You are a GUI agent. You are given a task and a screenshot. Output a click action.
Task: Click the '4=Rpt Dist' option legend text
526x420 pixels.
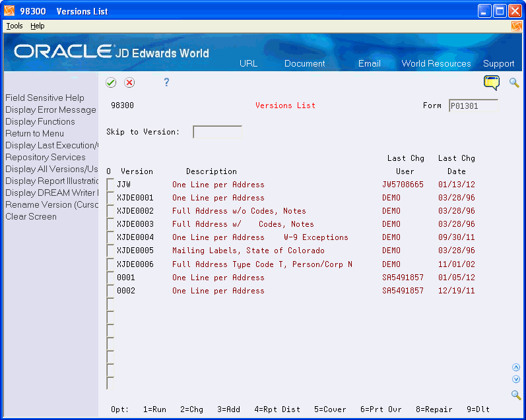coord(277,409)
